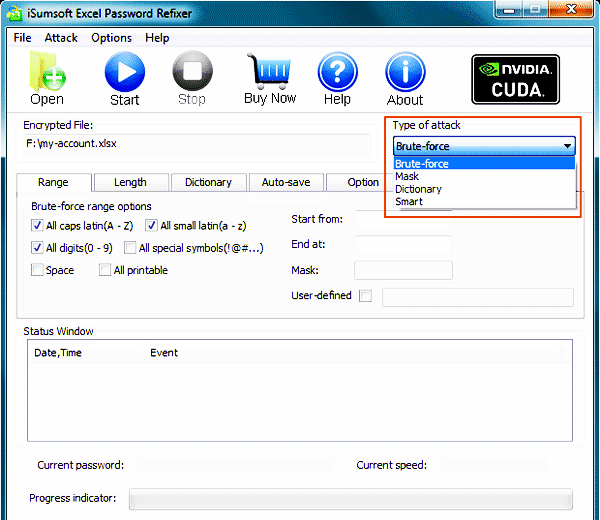Viewport: 600px width, 520px height.
Task: Open the Buy Now shopping cart
Action: click(x=270, y=70)
